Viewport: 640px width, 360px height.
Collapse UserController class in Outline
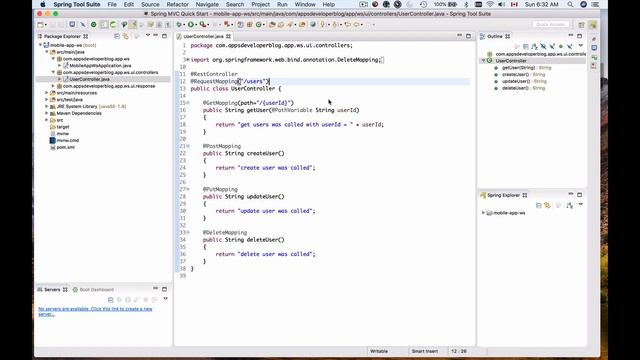pyautogui.click(x=483, y=61)
